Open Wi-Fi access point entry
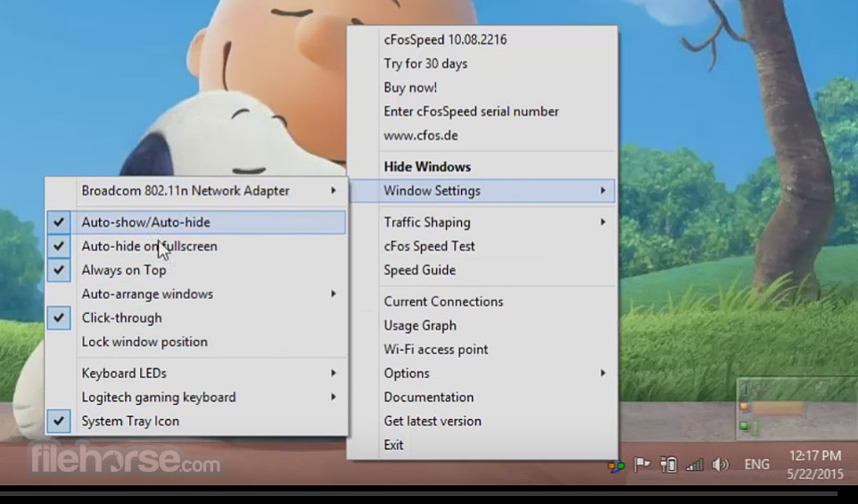The height and width of the screenshot is (504, 858). [483, 350]
